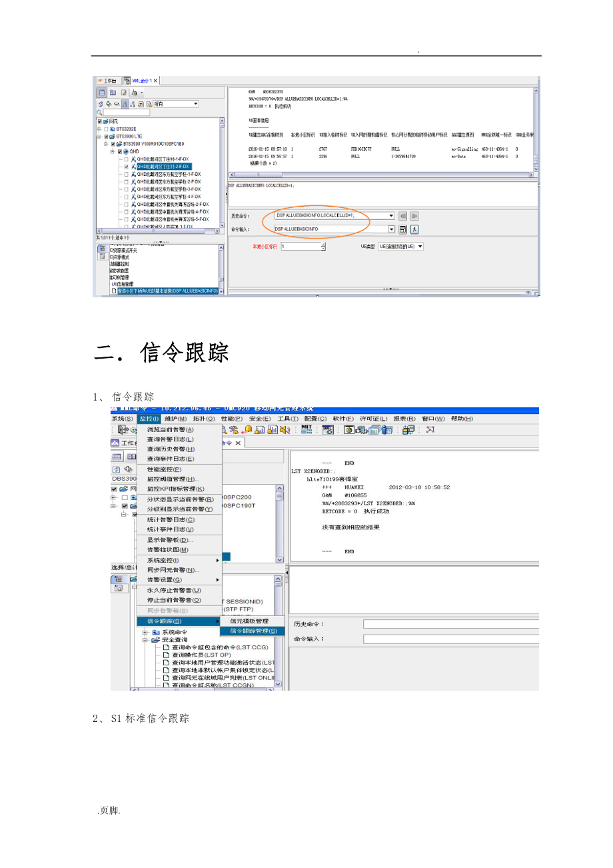Image resolution: width=613 pixels, height=868 pixels.
Task: Expand the BTS3202E tree node
Action: (99, 129)
